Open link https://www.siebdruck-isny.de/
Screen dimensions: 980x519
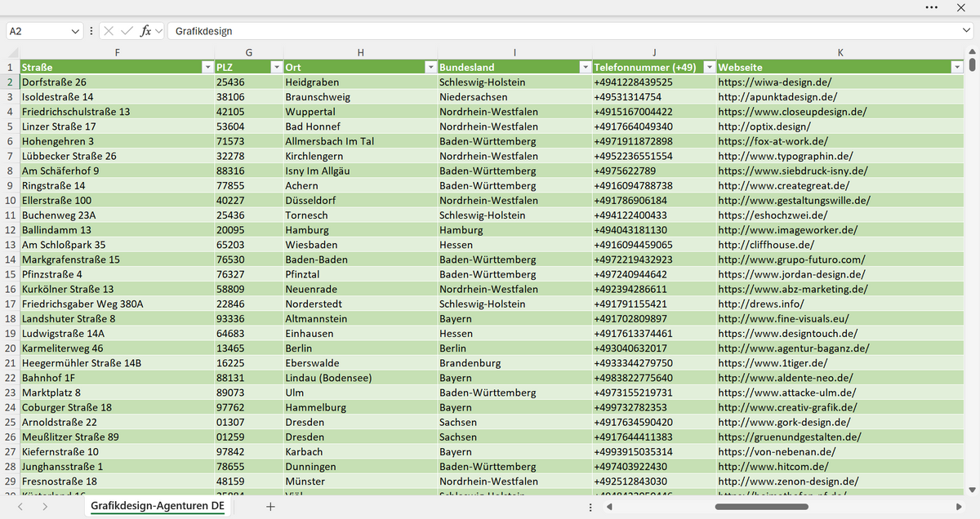(792, 171)
